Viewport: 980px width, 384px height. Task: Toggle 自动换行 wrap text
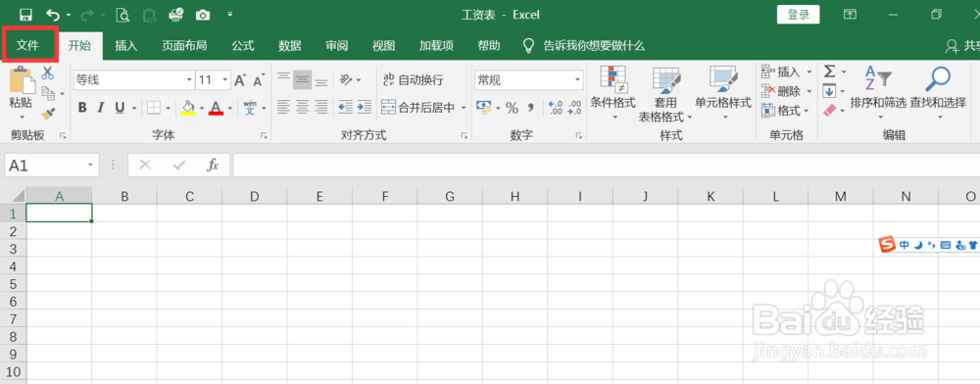(x=414, y=80)
